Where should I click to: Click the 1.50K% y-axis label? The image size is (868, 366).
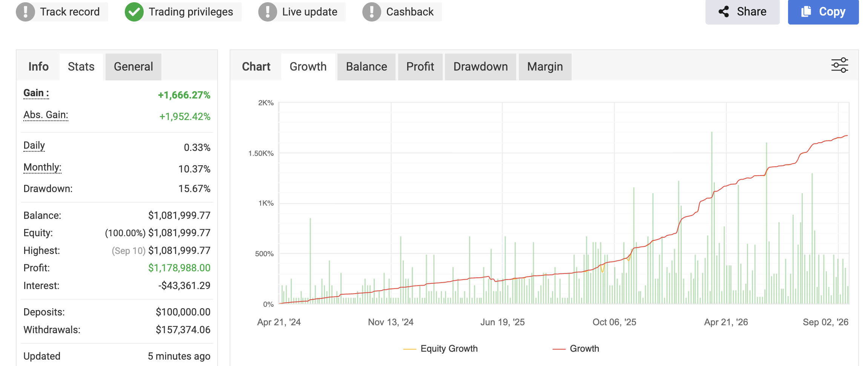tap(261, 153)
